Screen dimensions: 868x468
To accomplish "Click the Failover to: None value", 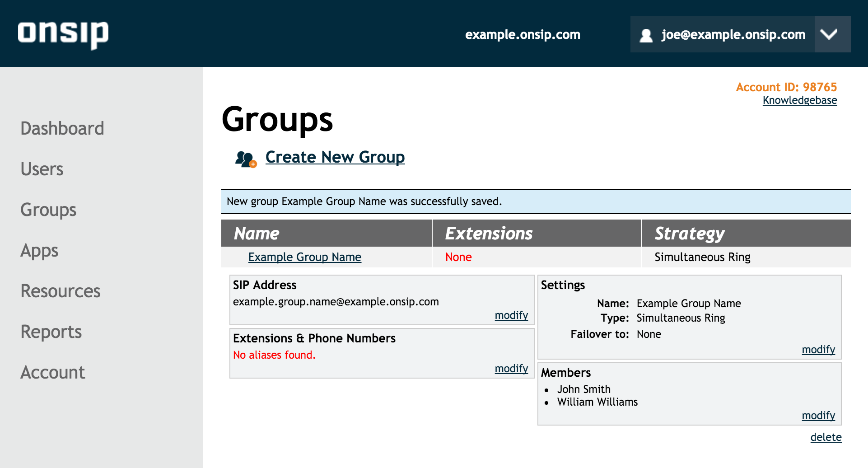I will click(x=649, y=334).
